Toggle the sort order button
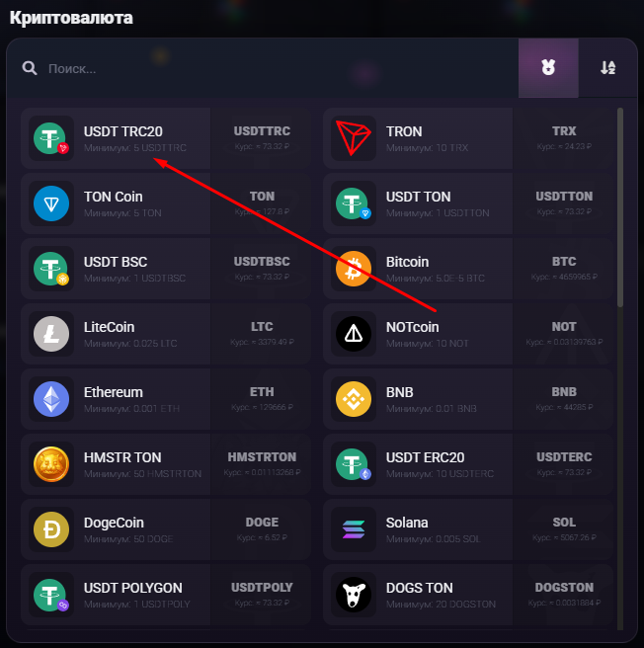This screenshot has width=644, height=648. point(607,68)
